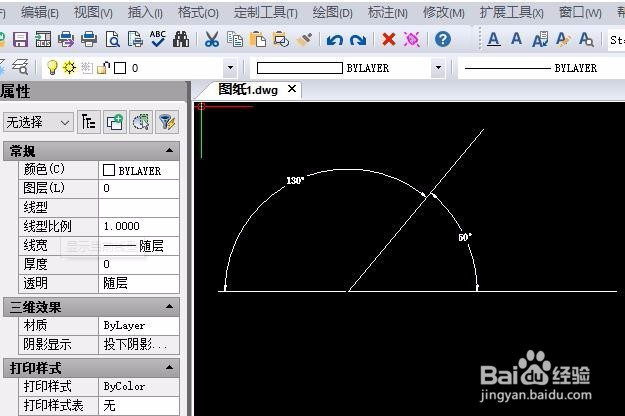Screen dimensions: 625x416
Task: Toggle layer freeze with the sun icon
Action: coord(69,68)
